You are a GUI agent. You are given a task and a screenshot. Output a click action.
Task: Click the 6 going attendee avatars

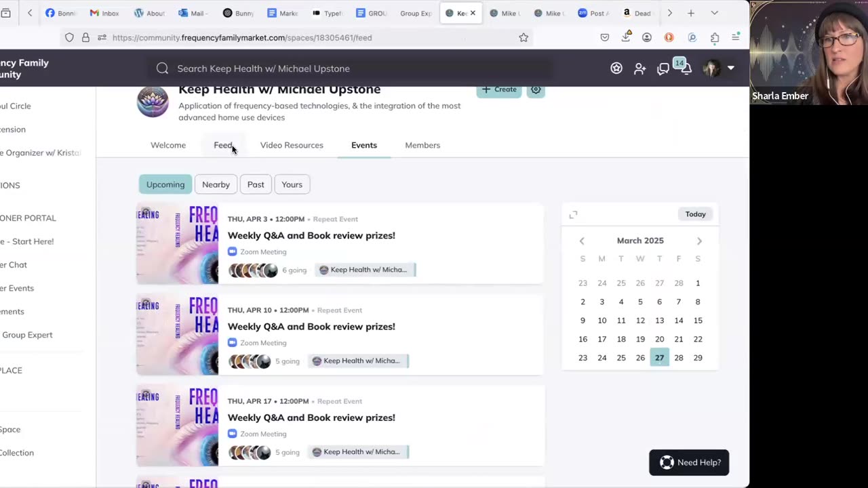point(253,270)
